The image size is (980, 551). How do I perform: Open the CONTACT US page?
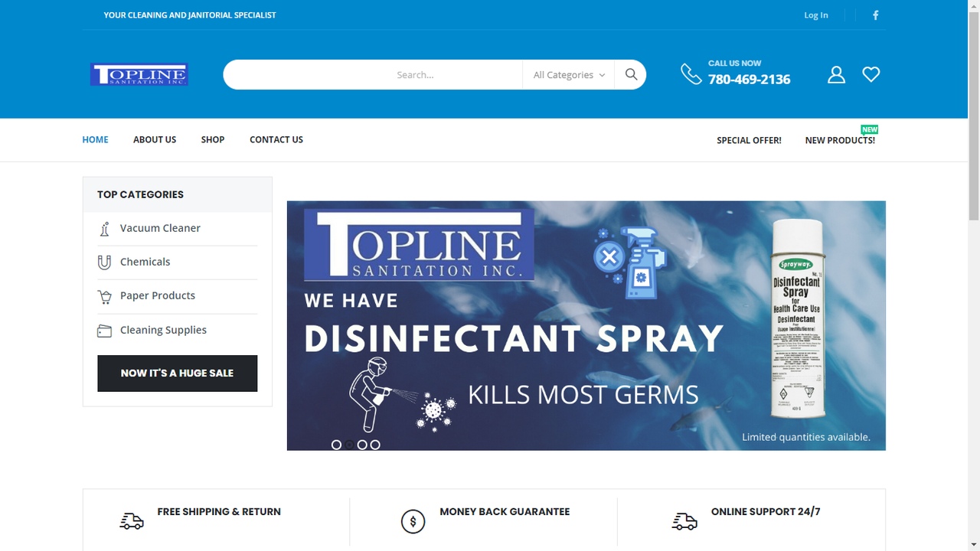(276, 139)
